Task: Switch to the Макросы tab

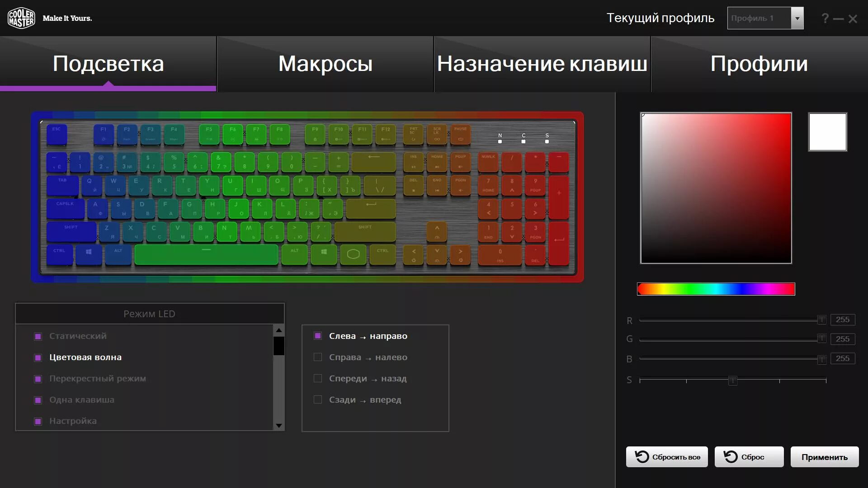Action: 325,64
